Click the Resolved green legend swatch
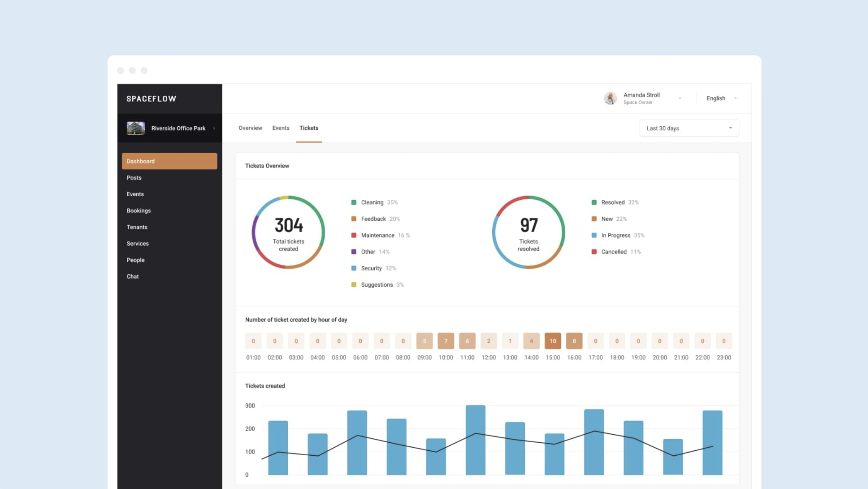Viewport: 868px width, 489px height. pos(594,202)
